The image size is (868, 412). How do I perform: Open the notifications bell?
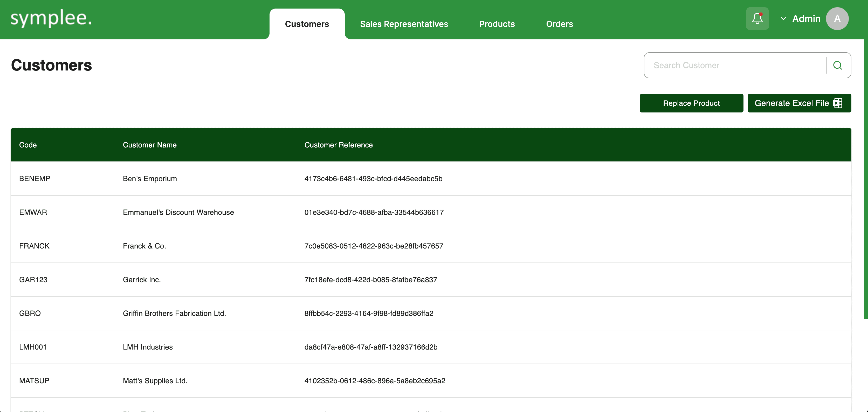[757, 18]
